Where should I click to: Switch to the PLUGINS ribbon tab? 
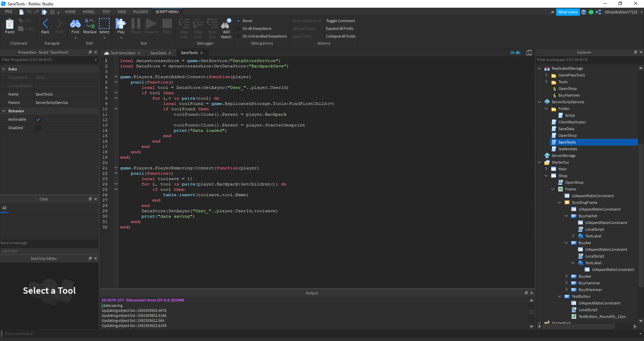(141, 12)
